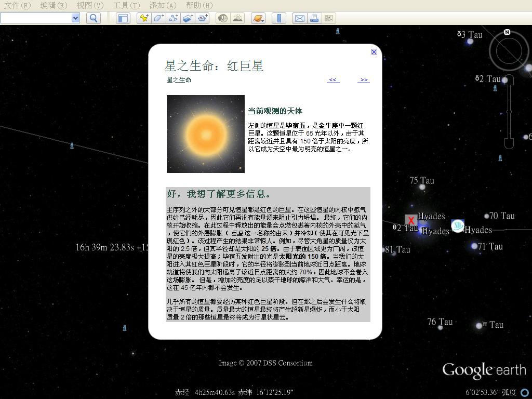Open the 视图(V) menu
The image size is (532, 399).
90,5
